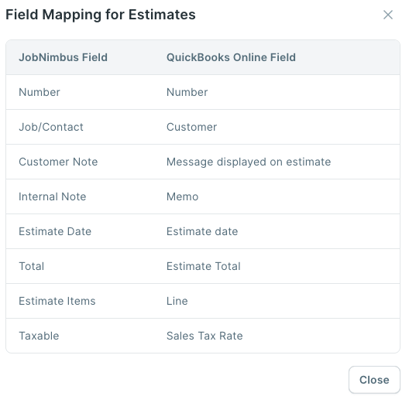Select the Total row label
Image resolution: width=409 pixels, height=403 pixels.
[x=32, y=266]
